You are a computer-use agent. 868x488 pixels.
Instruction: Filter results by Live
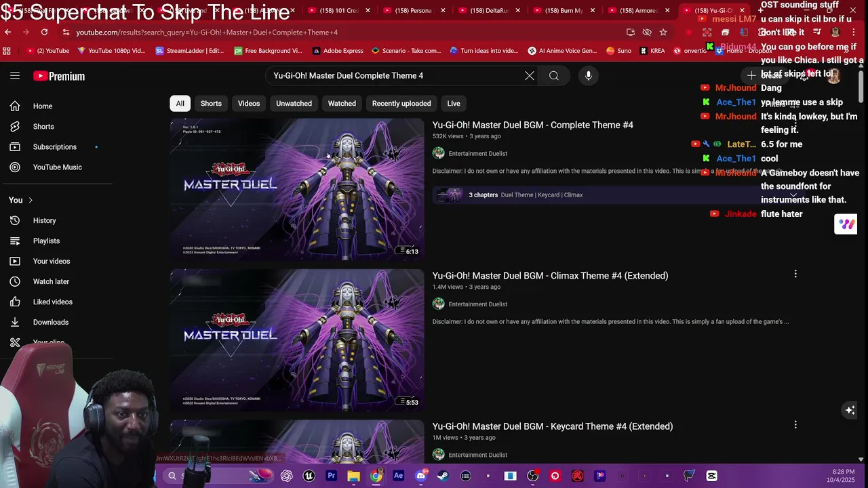click(454, 104)
